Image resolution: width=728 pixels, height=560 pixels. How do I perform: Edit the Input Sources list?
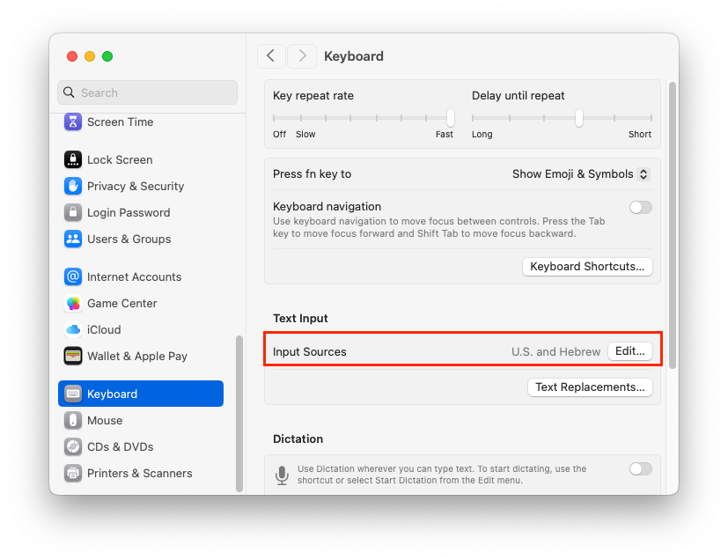(x=630, y=351)
